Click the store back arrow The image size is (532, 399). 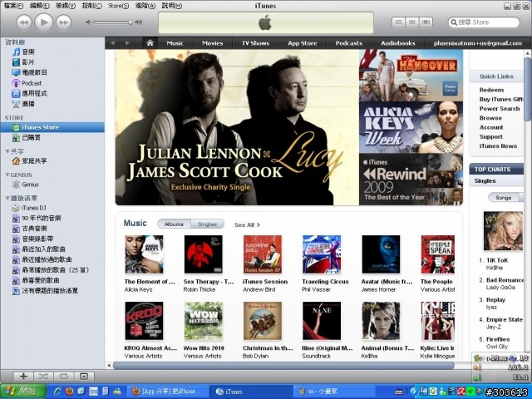[x=112, y=43]
